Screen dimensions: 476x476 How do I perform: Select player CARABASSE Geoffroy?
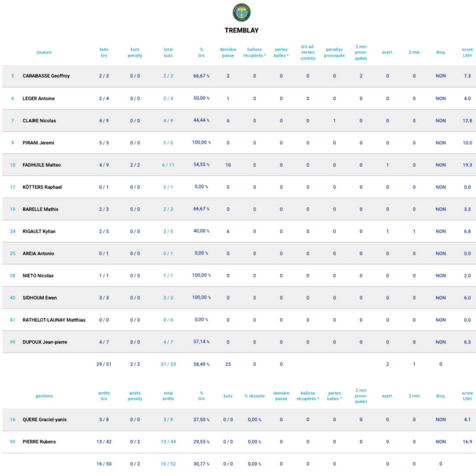coord(46,76)
